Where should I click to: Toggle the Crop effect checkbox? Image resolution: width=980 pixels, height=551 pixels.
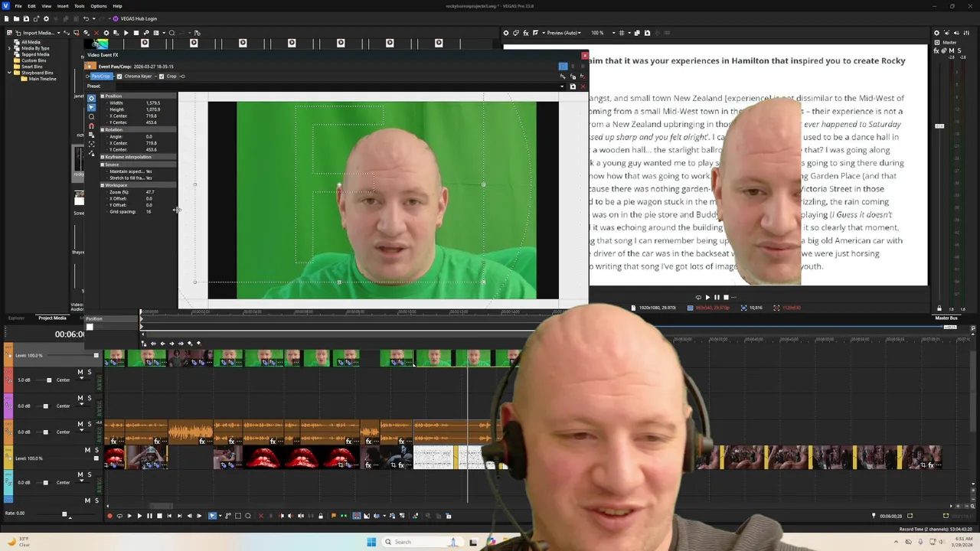[162, 77]
